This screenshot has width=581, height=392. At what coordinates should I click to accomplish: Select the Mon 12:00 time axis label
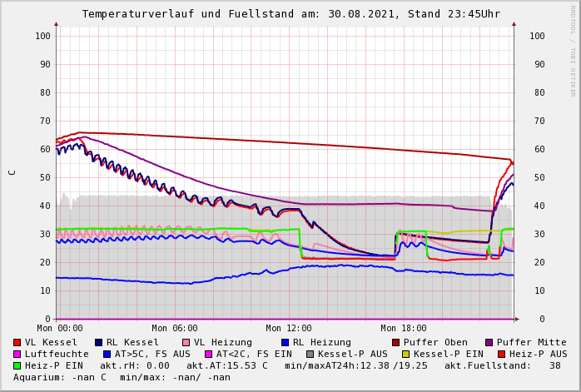tap(289, 329)
